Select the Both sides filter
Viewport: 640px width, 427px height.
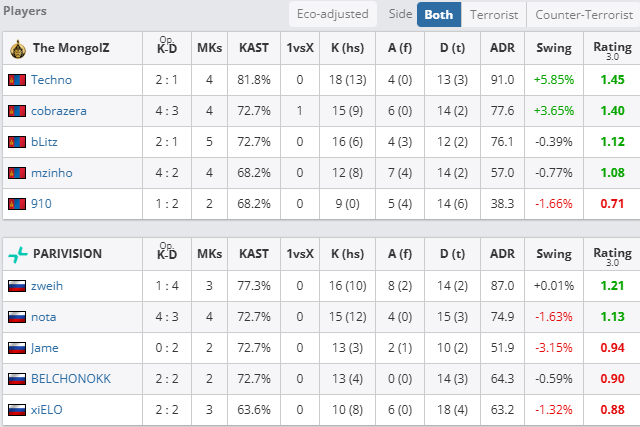click(x=439, y=15)
